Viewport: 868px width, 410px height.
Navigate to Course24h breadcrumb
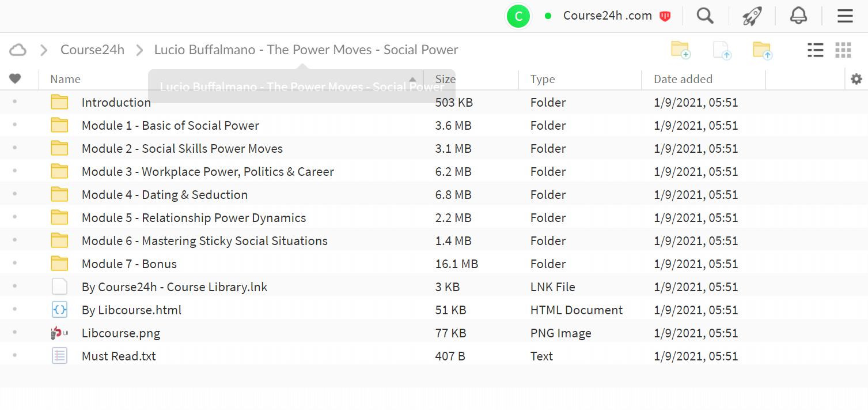pyautogui.click(x=92, y=50)
